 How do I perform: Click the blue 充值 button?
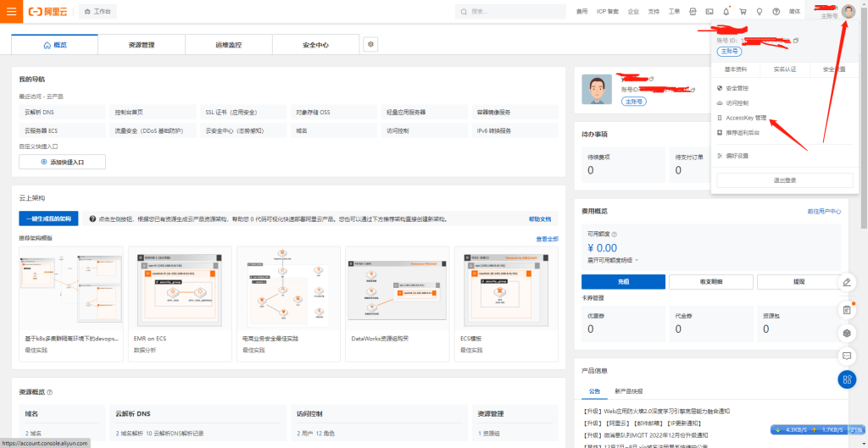tap(623, 281)
